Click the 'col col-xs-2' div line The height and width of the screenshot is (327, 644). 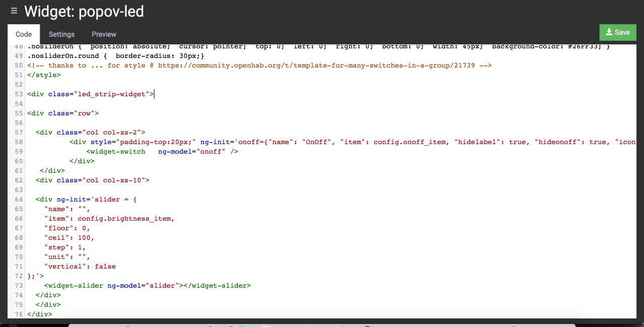point(90,133)
